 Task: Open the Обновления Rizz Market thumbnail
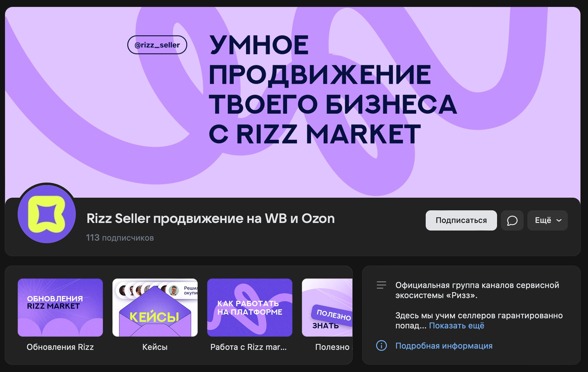click(60, 307)
